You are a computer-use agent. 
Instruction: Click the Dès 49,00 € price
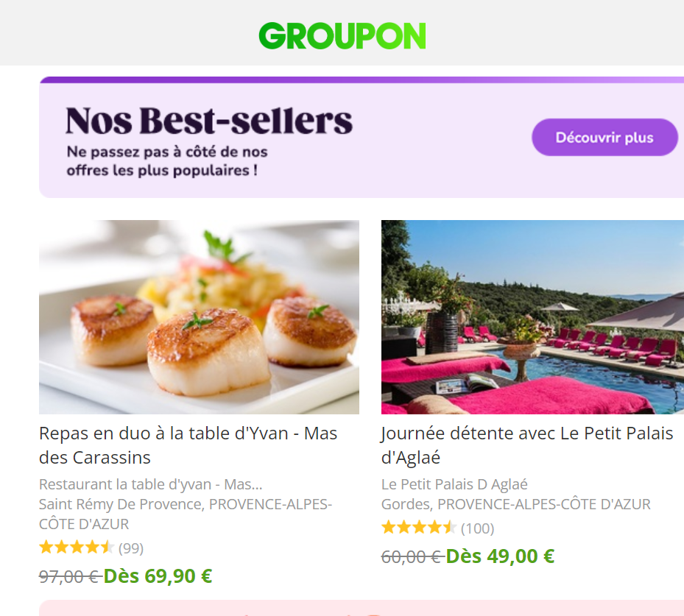pyautogui.click(x=500, y=556)
